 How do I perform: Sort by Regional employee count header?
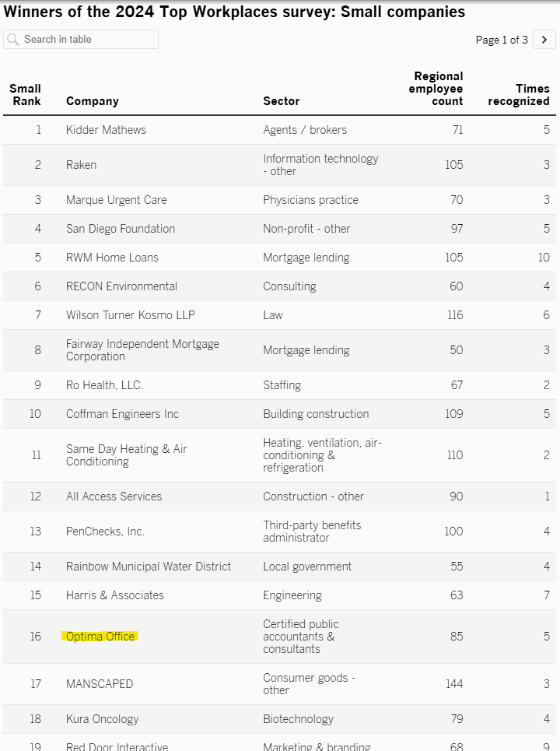tap(438, 89)
